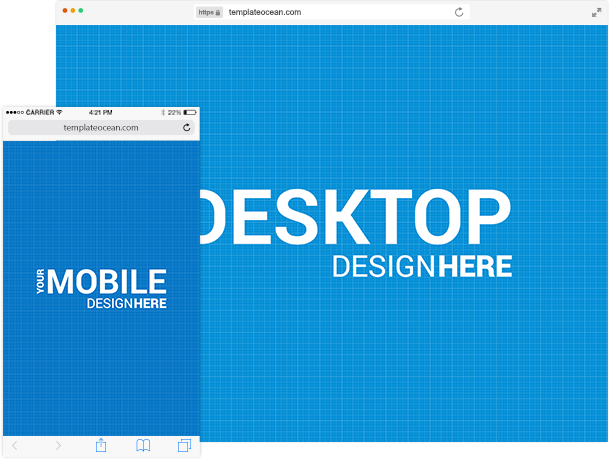The height and width of the screenshot is (461, 610).
Task: Tap the back arrow in mobile toolbar
Action: click(15, 445)
